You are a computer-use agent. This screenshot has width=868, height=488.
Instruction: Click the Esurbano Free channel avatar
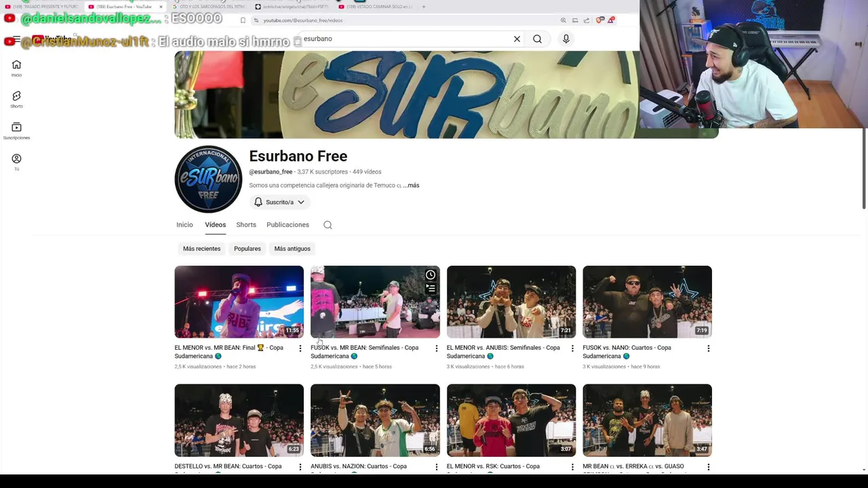click(x=208, y=180)
